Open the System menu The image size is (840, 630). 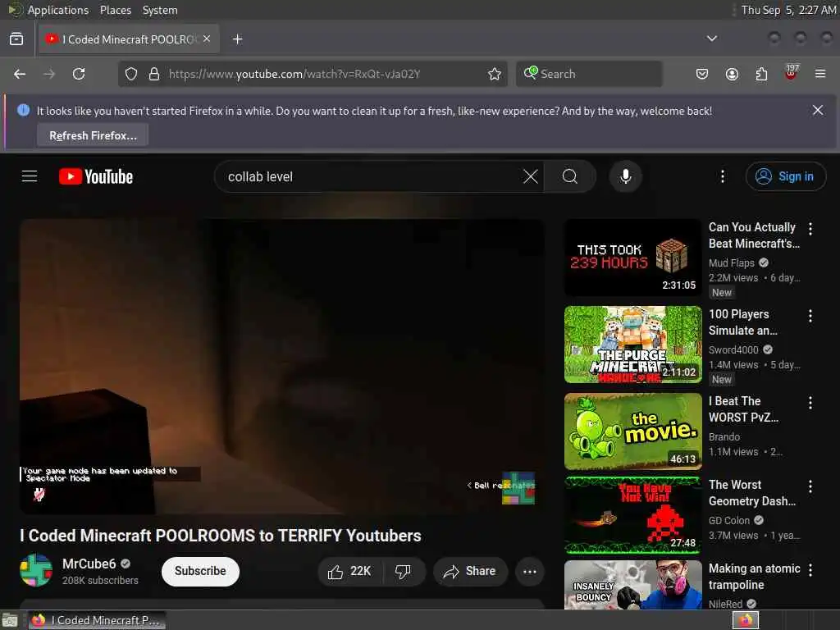point(160,10)
